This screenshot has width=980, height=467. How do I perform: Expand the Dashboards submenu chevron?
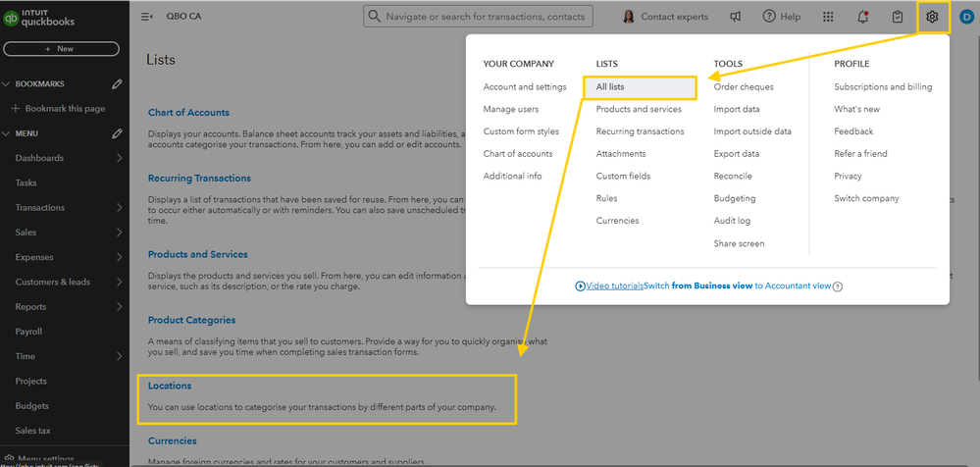tap(119, 158)
